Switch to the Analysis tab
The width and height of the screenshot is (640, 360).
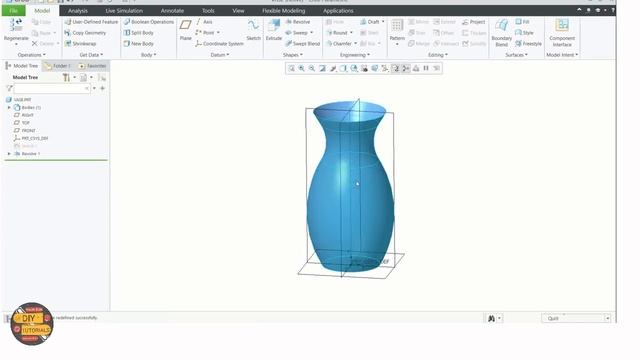coord(78,11)
